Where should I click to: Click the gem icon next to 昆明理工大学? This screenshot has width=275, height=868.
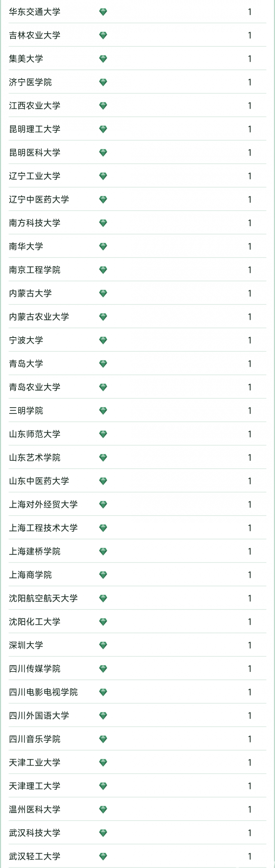tap(103, 129)
